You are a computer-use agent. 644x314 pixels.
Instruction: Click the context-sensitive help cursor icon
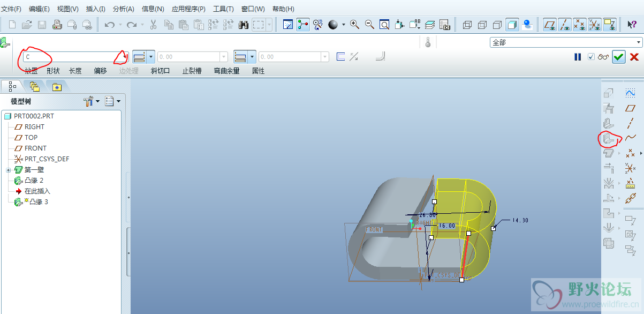click(632, 24)
